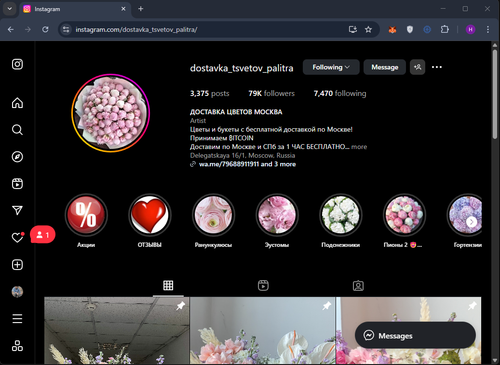Open Also from Meta apps icon

pyautogui.click(x=17, y=346)
